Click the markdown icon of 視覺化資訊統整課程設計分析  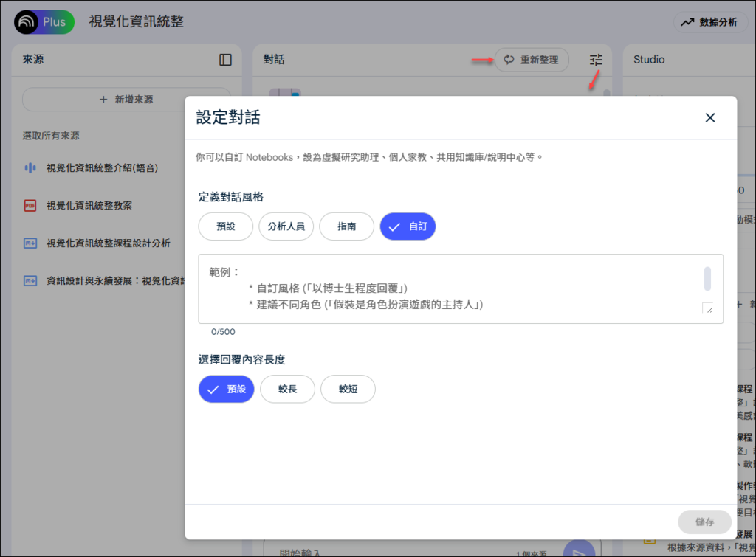tap(30, 243)
